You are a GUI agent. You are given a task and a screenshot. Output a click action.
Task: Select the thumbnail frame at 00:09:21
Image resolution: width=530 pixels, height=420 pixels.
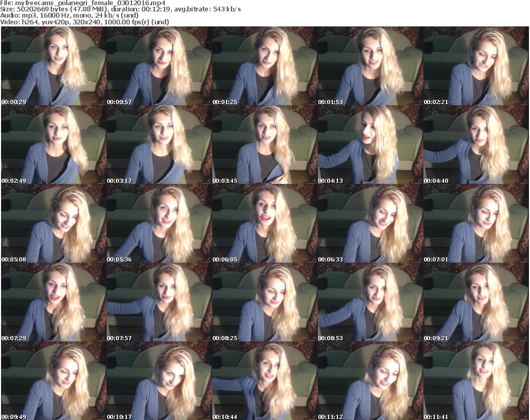pyautogui.click(x=476, y=302)
